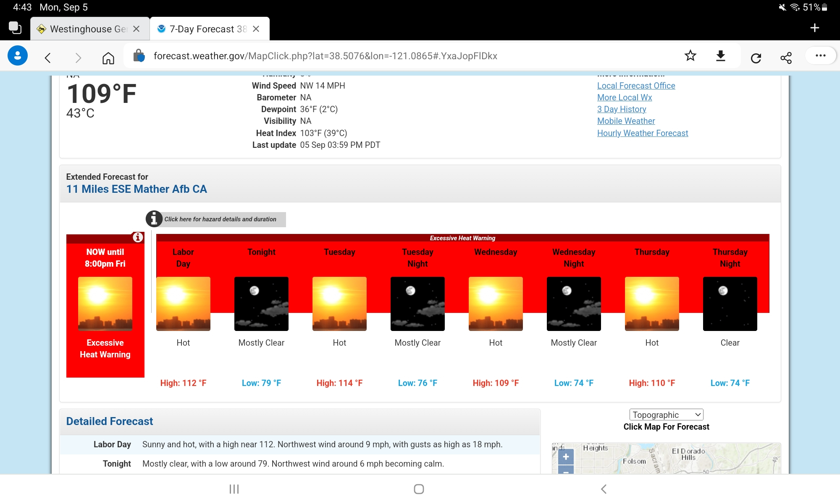Screen dimensions: 840x504
Task: Click the address bar URL field
Action: (x=325, y=56)
